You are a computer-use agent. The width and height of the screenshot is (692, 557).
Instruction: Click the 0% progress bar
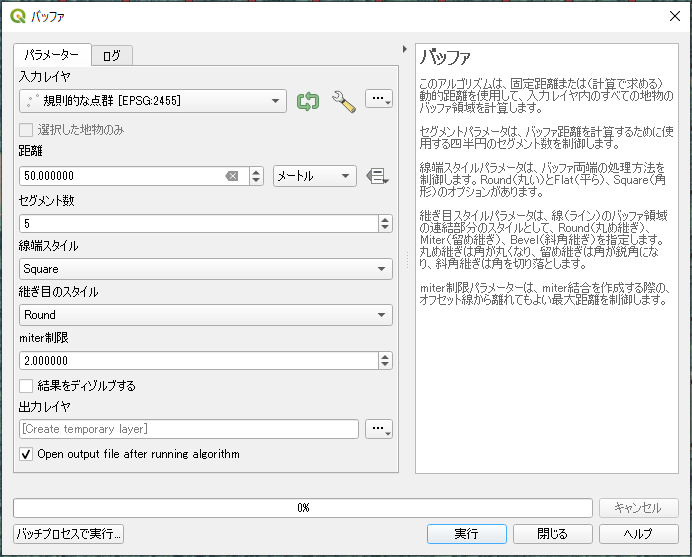tap(303, 508)
